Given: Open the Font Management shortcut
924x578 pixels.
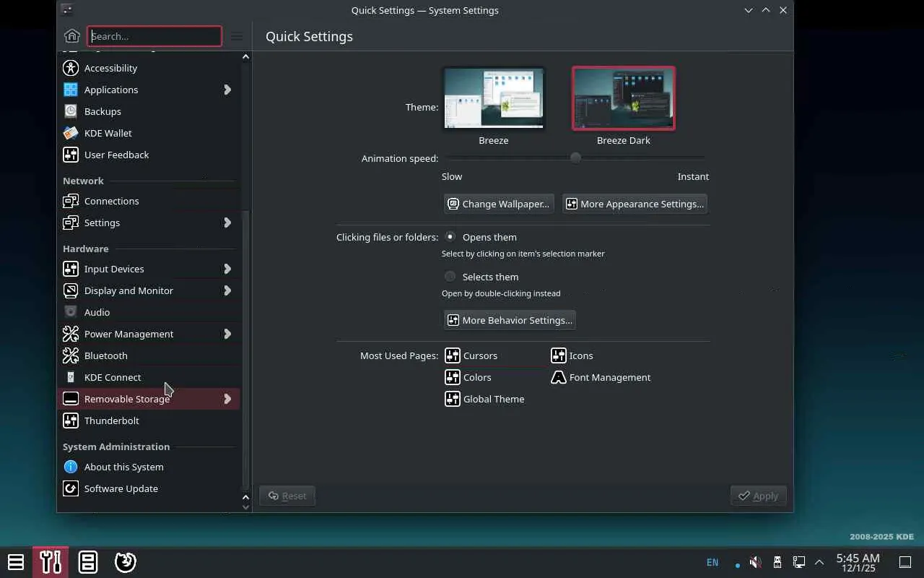Looking at the screenshot, I should tap(601, 377).
